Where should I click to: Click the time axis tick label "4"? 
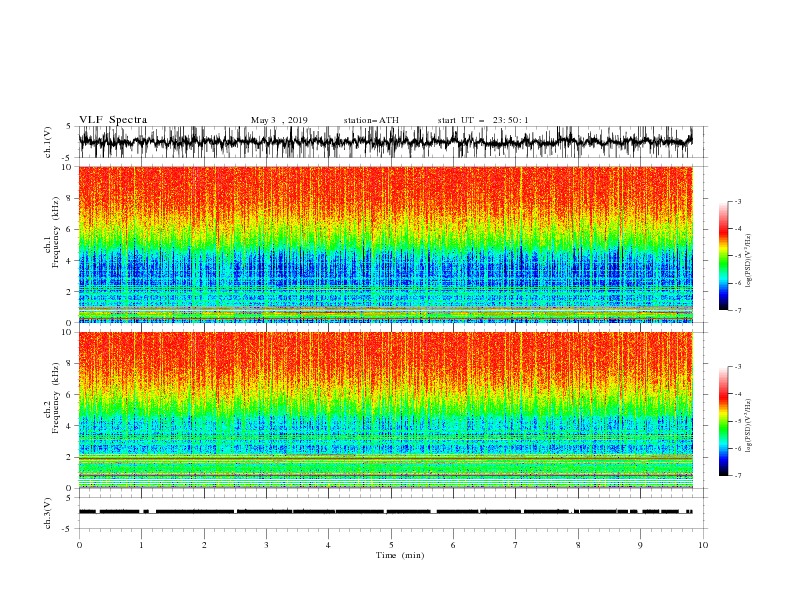click(x=328, y=545)
